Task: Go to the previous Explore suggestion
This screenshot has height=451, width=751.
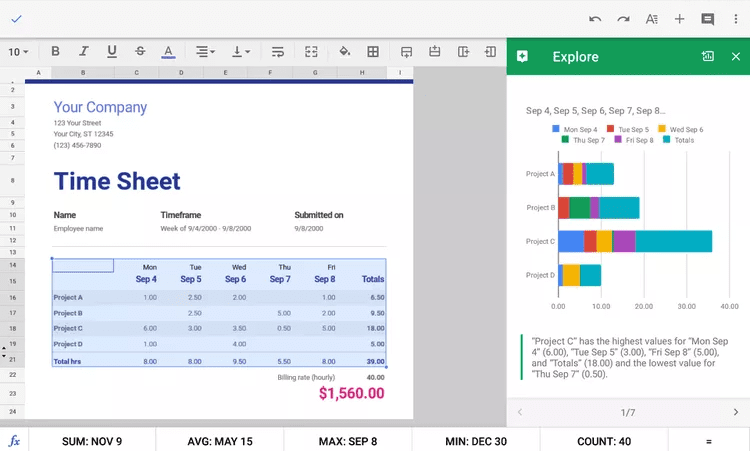Action: [x=520, y=412]
